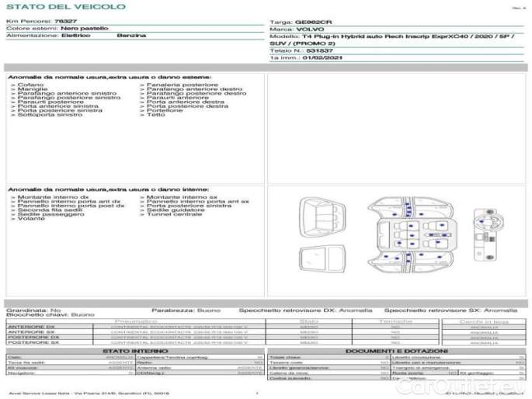Select the Alimentazione value Elettrico
Image resolution: width=532 pixels, height=399 pixels.
[76, 35]
